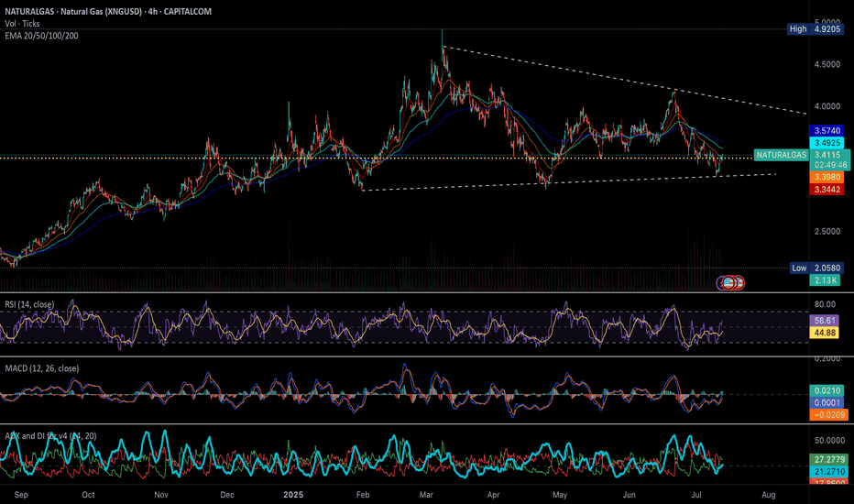854x504 pixels.
Task: Click the NATURALGAS last price tag
Action: (781, 155)
